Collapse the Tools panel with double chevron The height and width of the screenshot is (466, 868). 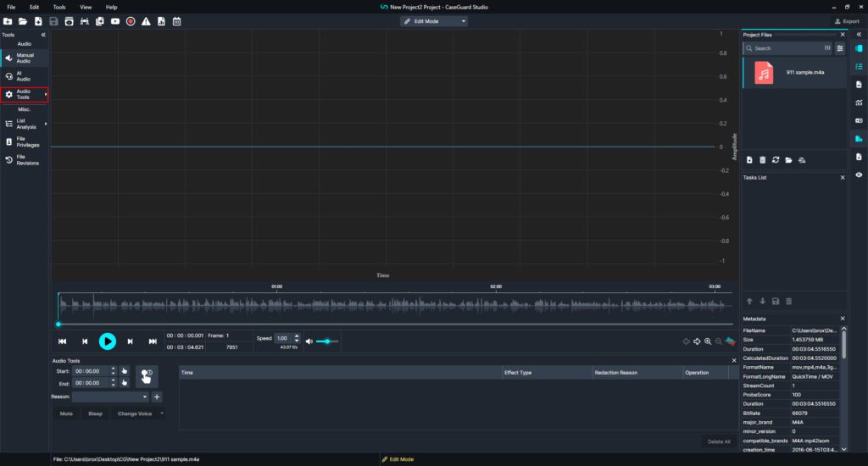[x=43, y=35]
